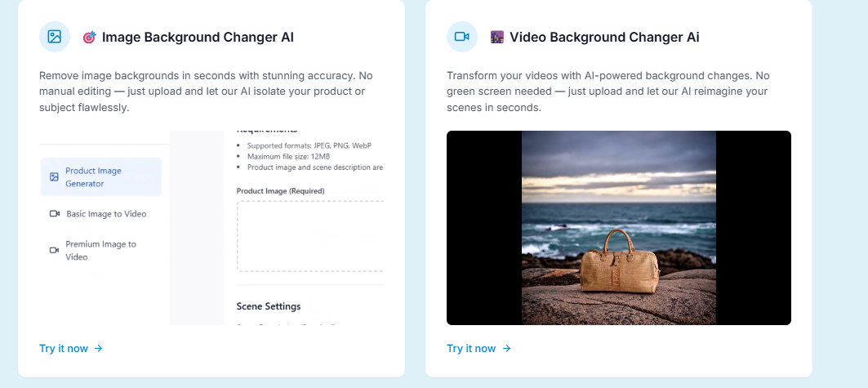Click the Image Background Changer AI heading

(198, 37)
